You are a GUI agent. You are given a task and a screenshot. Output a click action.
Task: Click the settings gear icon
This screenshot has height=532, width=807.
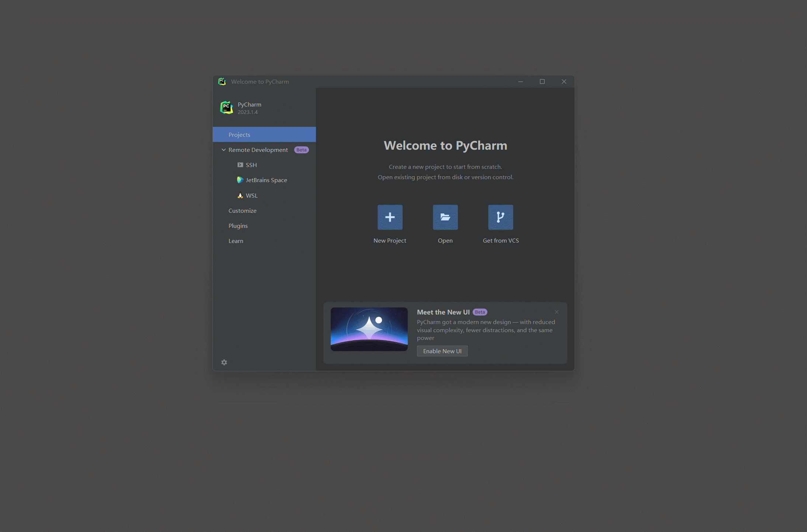point(225,362)
